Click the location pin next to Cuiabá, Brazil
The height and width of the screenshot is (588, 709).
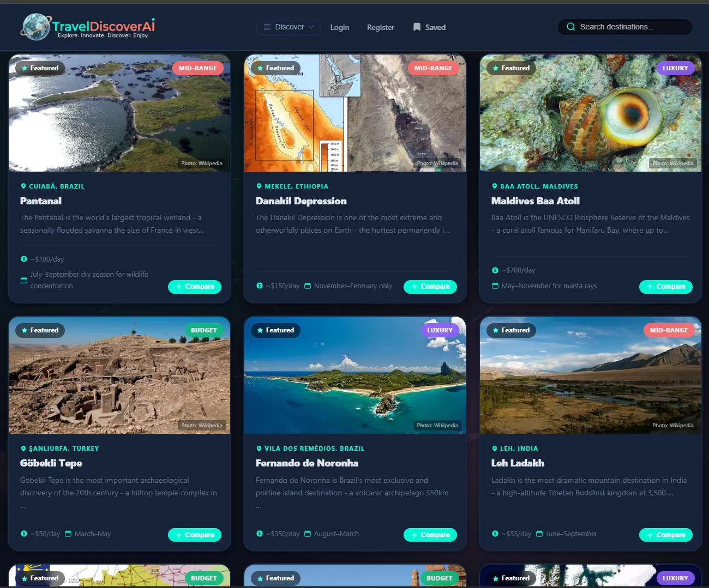point(23,186)
